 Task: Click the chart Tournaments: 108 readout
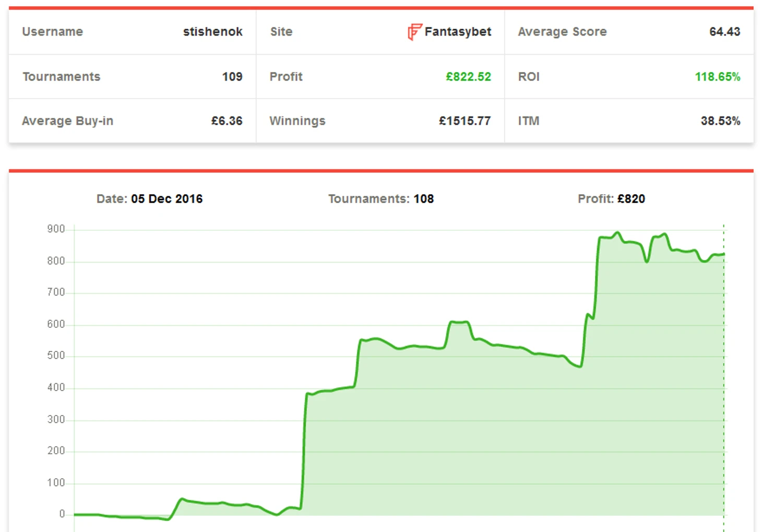(x=380, y=199)
